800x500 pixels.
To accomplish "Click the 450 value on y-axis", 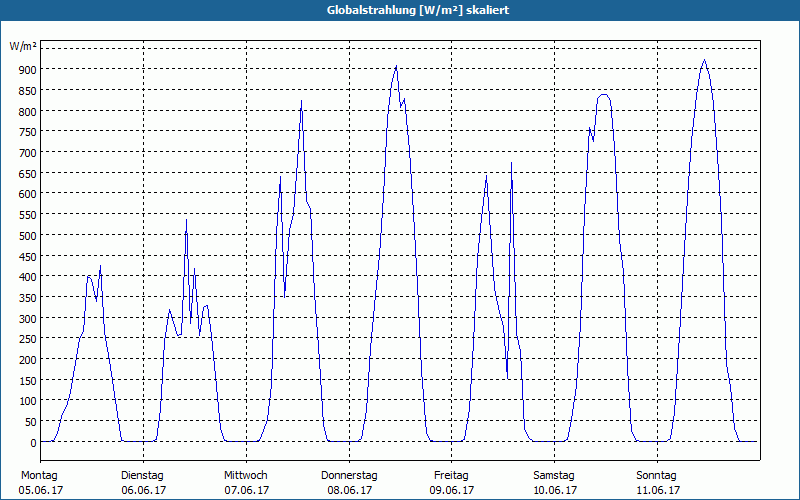I will pyautogui.click(x=28, y=257).
